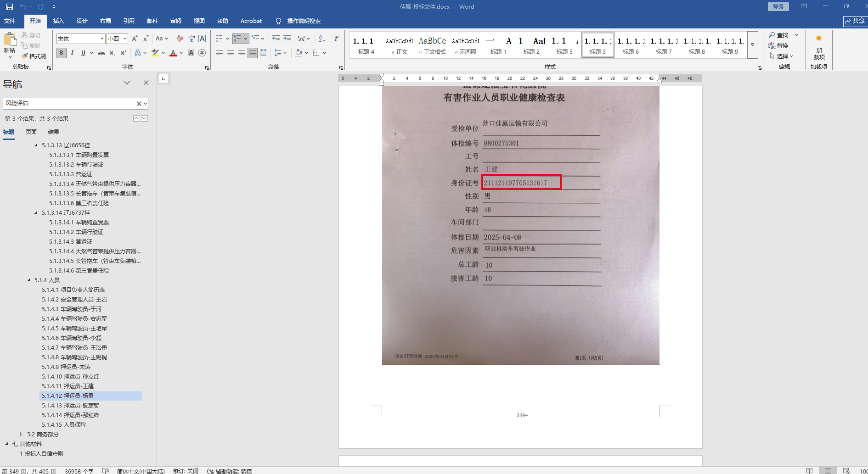Increase the paragraph indent
The width and height of the screenshot is (868, 474).
[x=287, y=39]
